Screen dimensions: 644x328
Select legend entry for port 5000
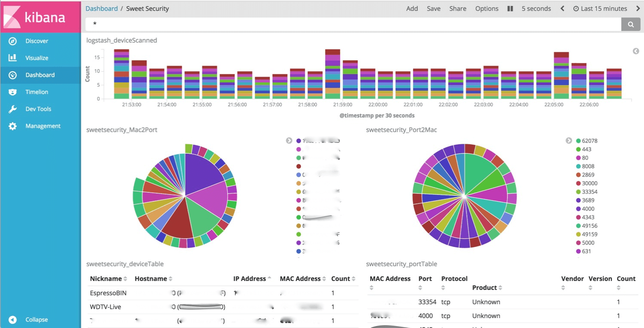[x=585, y=243]
